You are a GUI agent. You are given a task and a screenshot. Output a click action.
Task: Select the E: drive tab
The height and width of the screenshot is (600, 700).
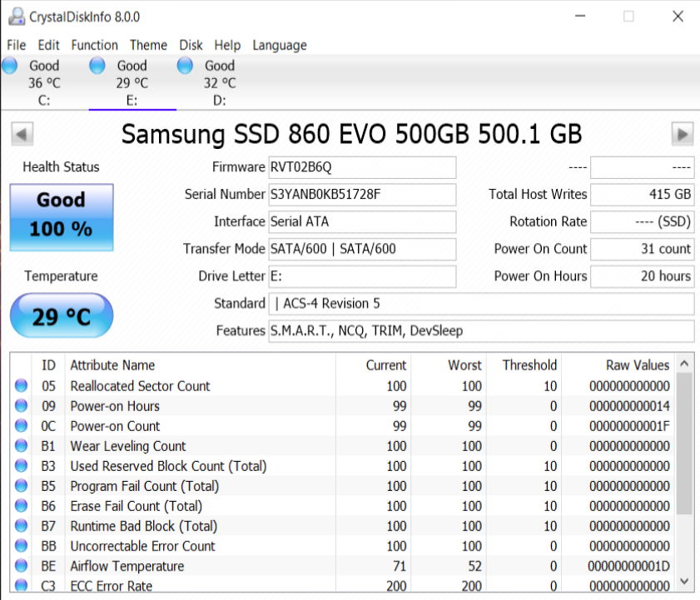coord(132,82)
